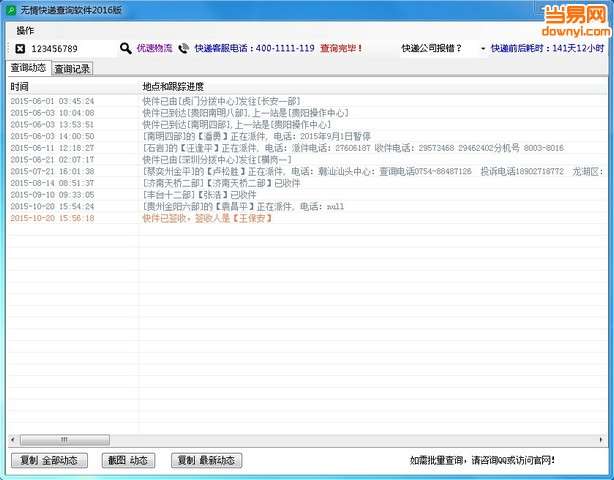Viewport: 614px width, 480px height.
Task: Click the 快件已签收 签收人是 王保安 entry
Action: pyautogui.click(x=207, y=218)
